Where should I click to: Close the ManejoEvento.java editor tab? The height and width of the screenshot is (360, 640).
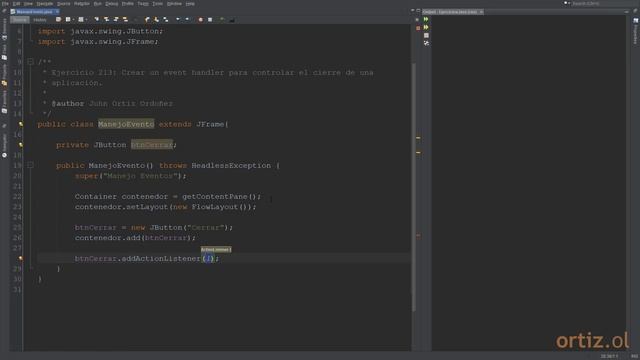tap(57, 12)
